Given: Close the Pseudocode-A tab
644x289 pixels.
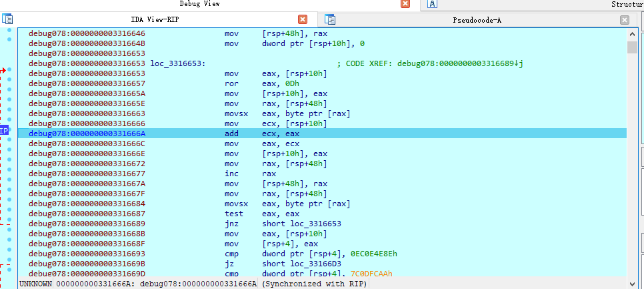Looking at the screenshot, I should coord(625,20).
